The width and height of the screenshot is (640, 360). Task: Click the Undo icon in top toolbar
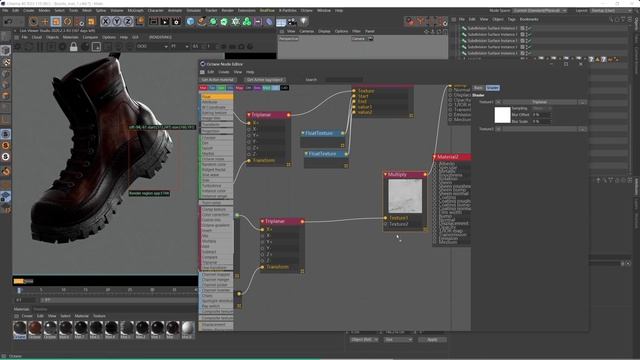click(8, 21)
